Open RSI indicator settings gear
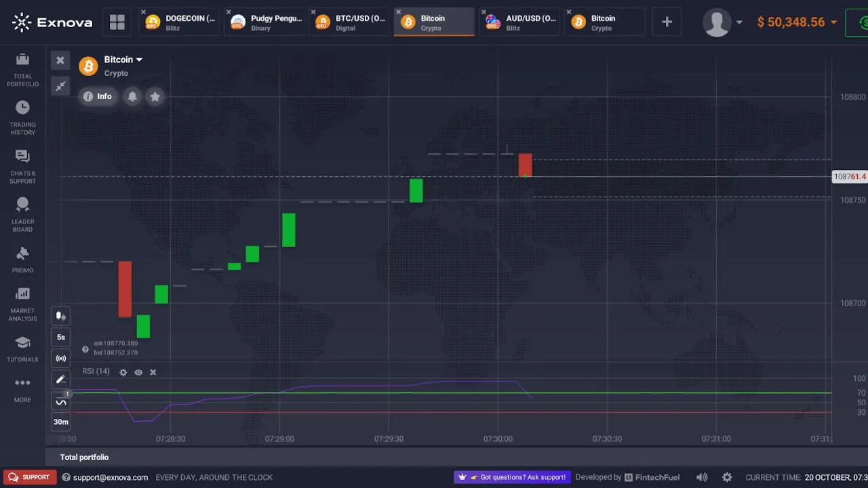The height and width of the screenshot is (488, 868). 123,372
